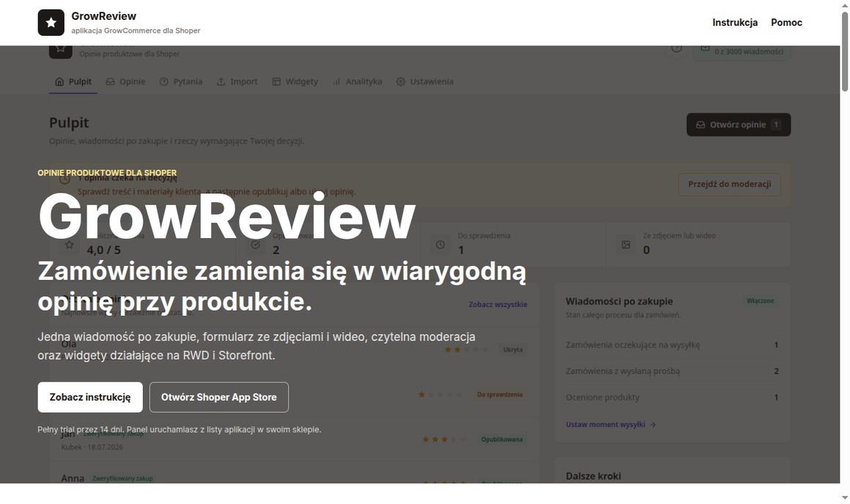Click the GrowReview brand name in header
The width and height of the screenshot is (850, 504).
pos(103,16)
